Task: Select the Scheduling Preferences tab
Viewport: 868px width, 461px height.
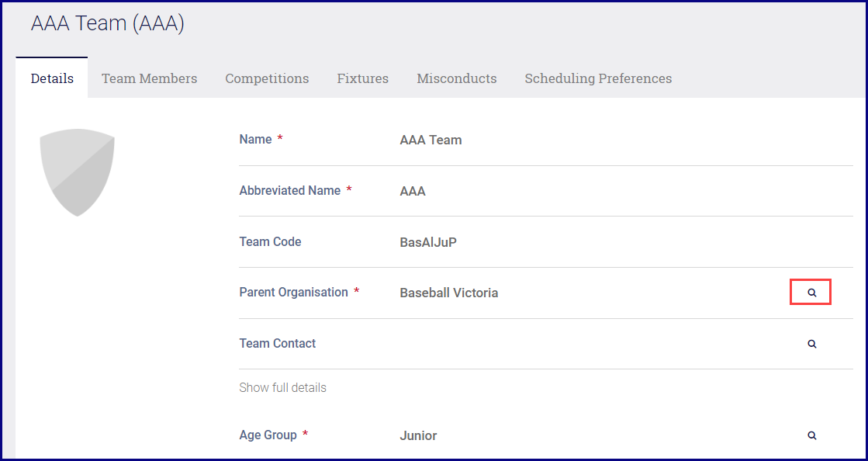Action: point(598,78)
